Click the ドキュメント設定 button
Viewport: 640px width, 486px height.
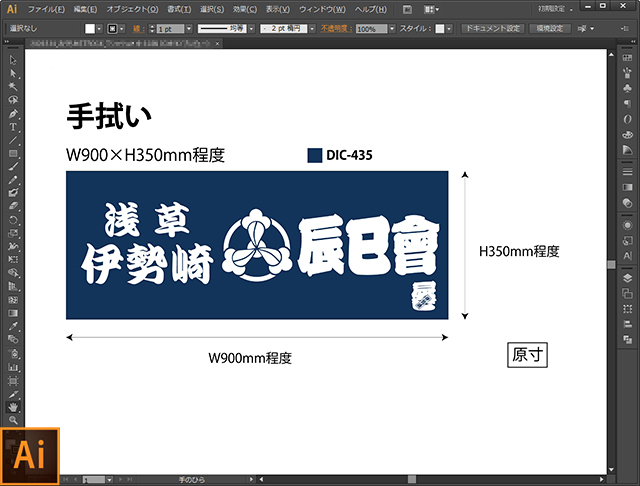pyautogui.click(x=493, y=29)
